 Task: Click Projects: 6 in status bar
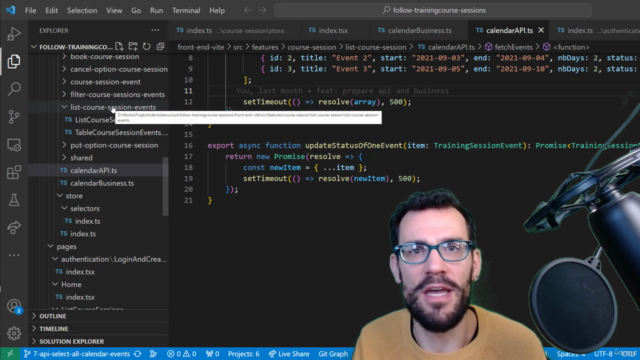[244, 354]
